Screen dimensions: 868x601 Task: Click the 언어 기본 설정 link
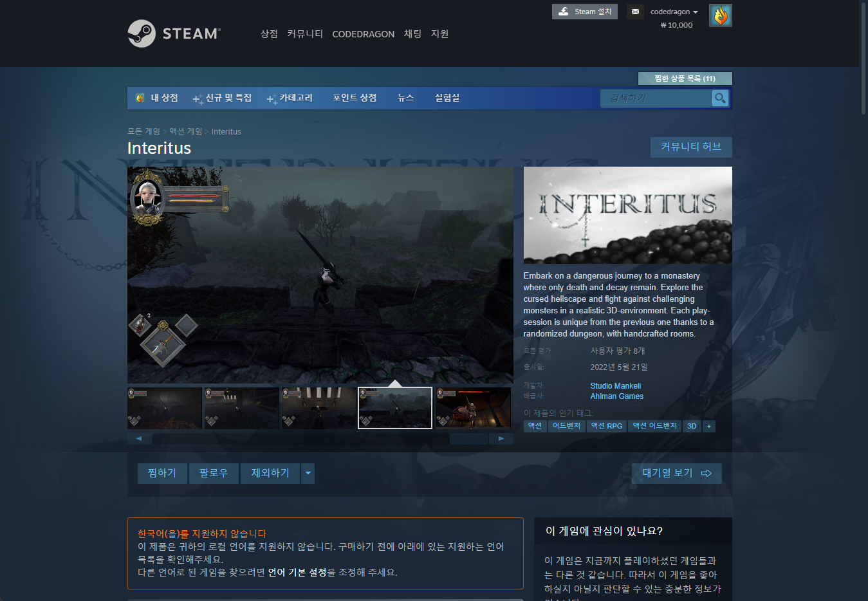point(297,572)
